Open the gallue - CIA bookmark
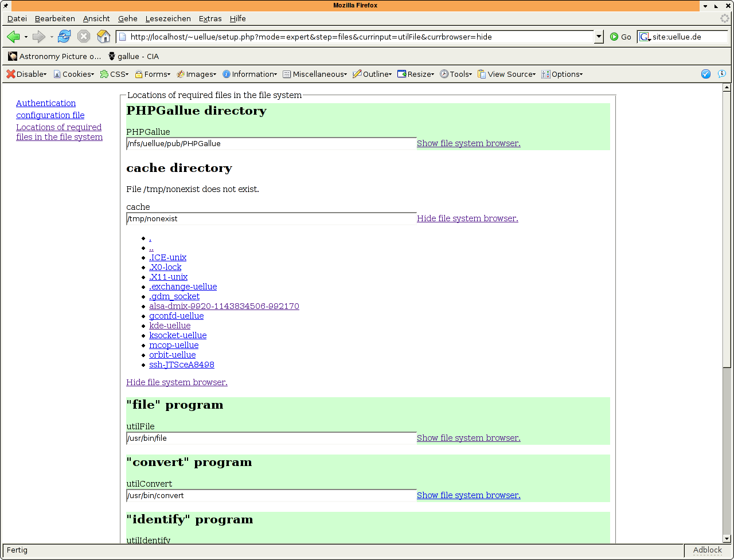This screenshot has width=734, height=560. point(132,56)
